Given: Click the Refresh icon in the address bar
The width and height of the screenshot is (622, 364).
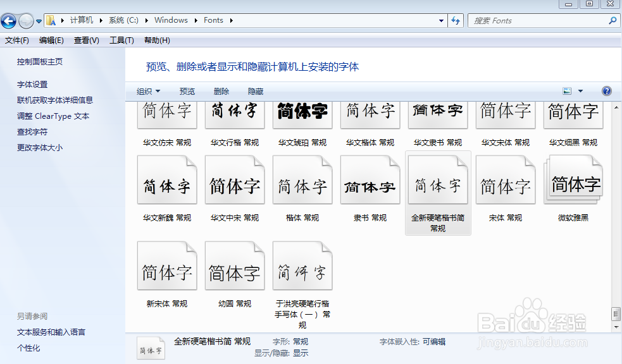Looking at the screenshot, I should click(x=456, y=20).
